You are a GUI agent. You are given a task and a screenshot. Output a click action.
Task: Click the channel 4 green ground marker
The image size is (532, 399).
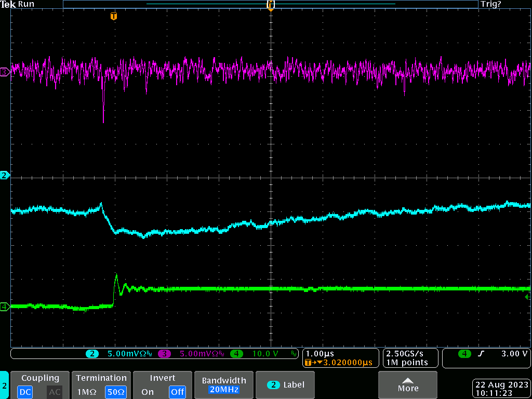(x=5, y=307)
